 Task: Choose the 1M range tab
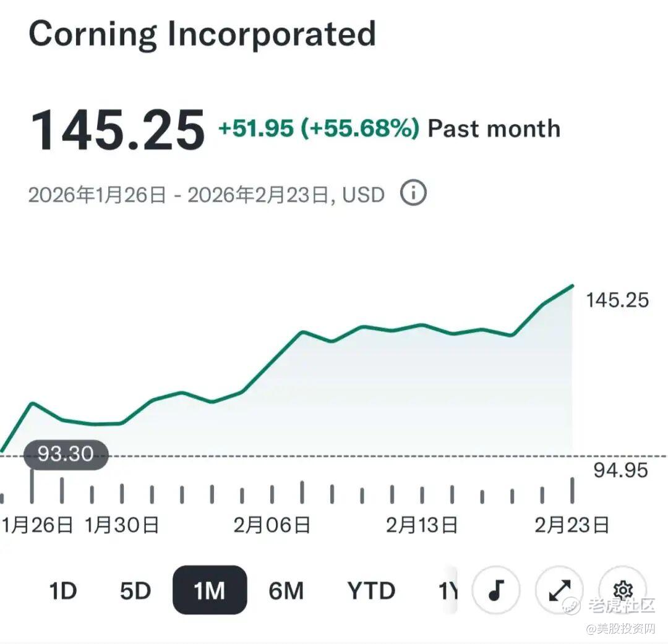pyautogui.click(x=210, y=591)
